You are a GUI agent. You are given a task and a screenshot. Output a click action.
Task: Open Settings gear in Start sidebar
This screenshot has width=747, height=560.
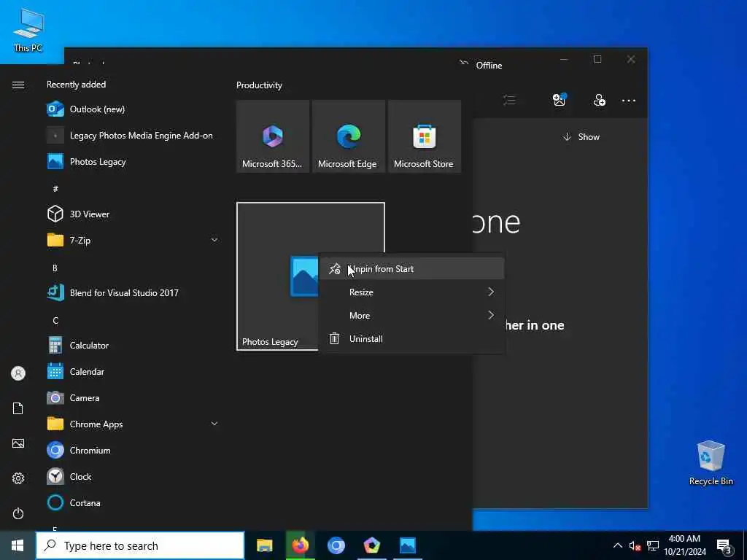18,478
